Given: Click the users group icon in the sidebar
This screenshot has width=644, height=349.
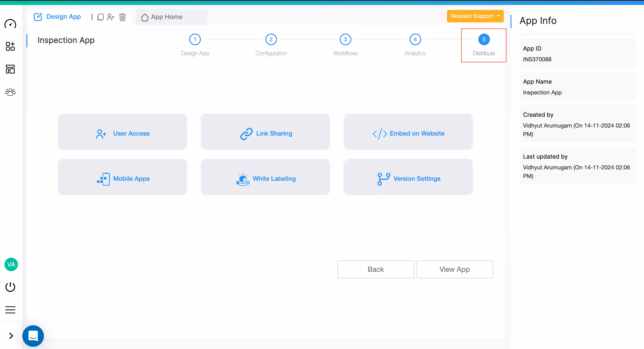Looking at the screenshot, I should point(10,92).
